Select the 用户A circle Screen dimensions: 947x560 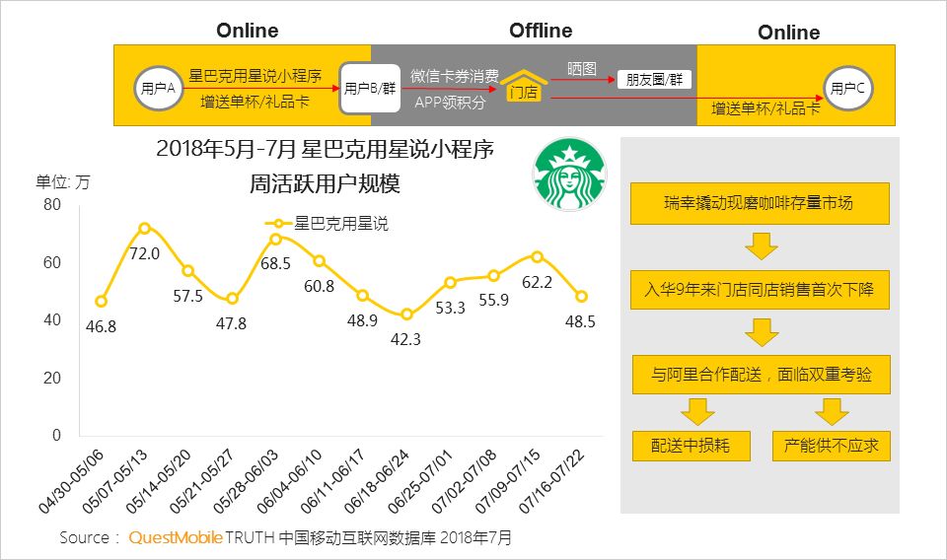coord(158,88)
